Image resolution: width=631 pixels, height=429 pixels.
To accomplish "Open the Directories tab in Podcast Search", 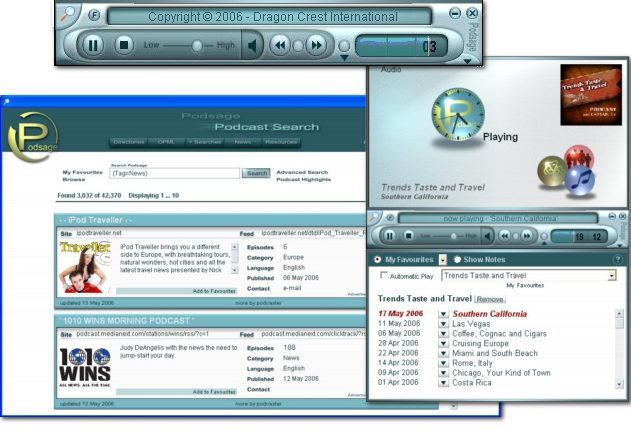I will [x=129, y=142].
